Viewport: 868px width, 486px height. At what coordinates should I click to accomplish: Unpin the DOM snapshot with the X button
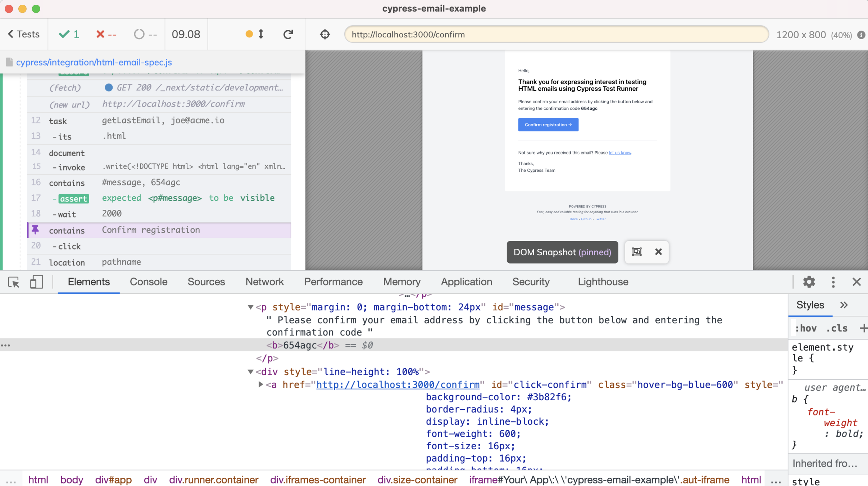coord(658,252)
